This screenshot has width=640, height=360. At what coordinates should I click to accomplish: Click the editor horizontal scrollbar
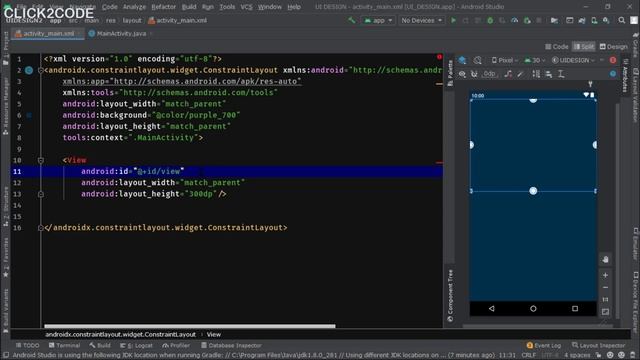coord(190,326)
